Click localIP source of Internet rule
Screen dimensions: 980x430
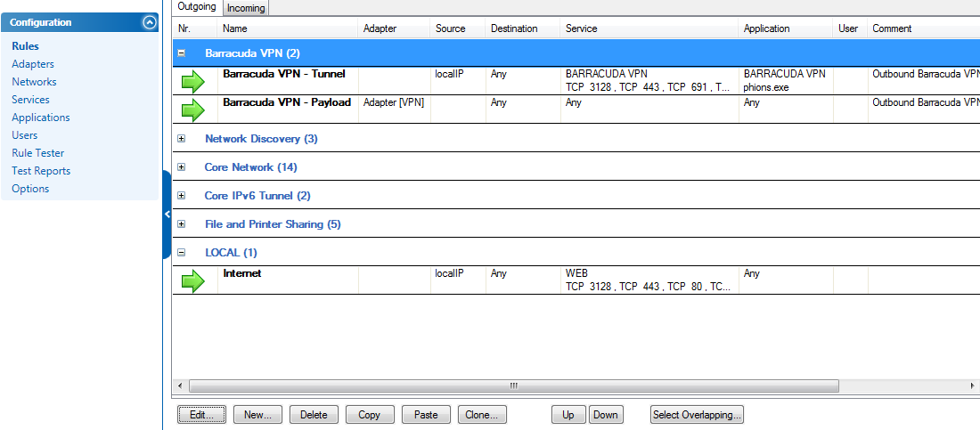tap(449, 273)
